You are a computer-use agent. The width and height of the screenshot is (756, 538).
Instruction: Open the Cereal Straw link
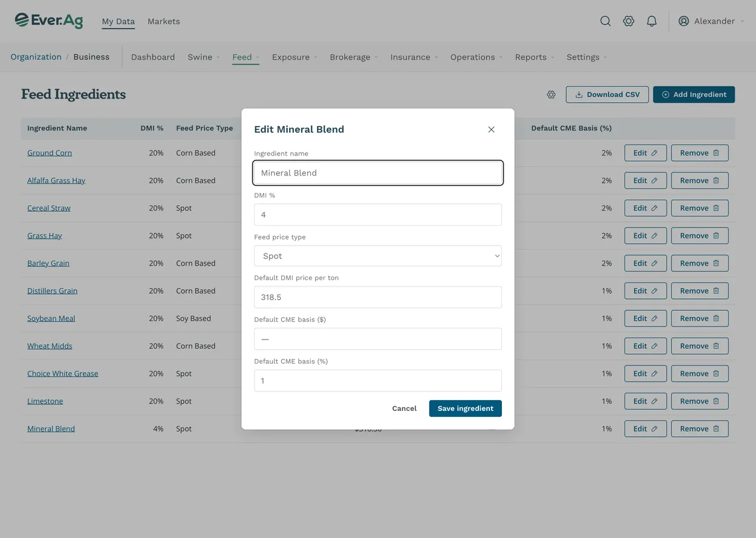tap(49, 208)
